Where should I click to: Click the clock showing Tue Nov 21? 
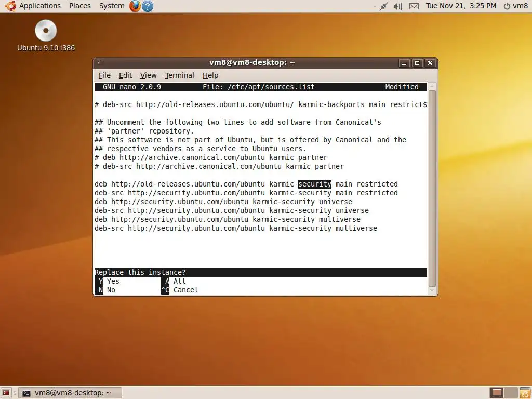point(461,6)
